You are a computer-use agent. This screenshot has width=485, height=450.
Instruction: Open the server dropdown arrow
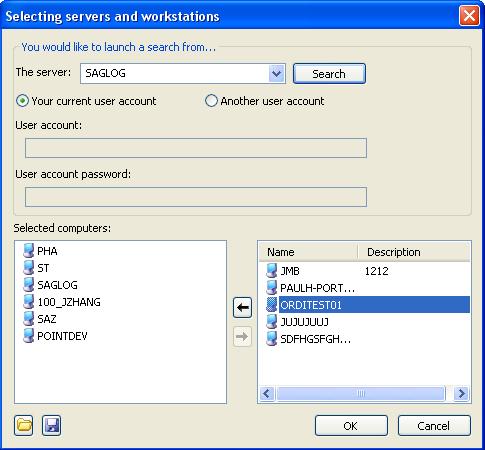(276, 73)
